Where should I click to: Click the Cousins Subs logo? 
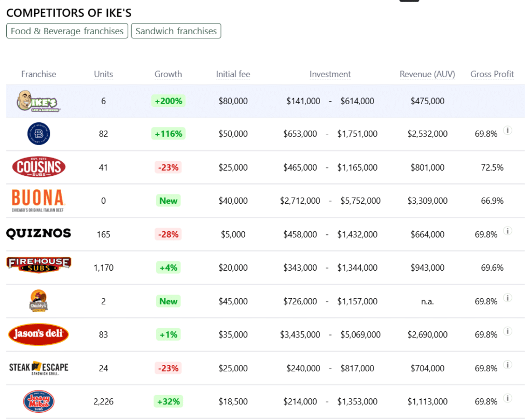click(38, 166)
